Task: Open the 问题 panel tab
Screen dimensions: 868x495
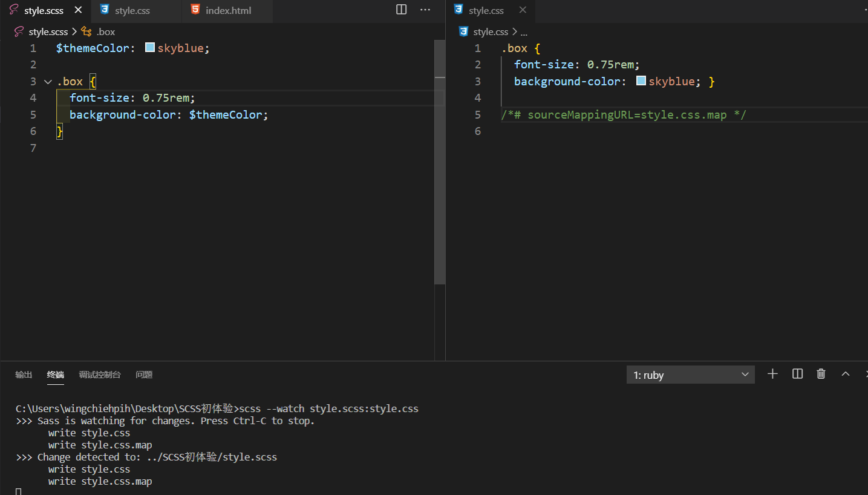Action: (144, 375)
